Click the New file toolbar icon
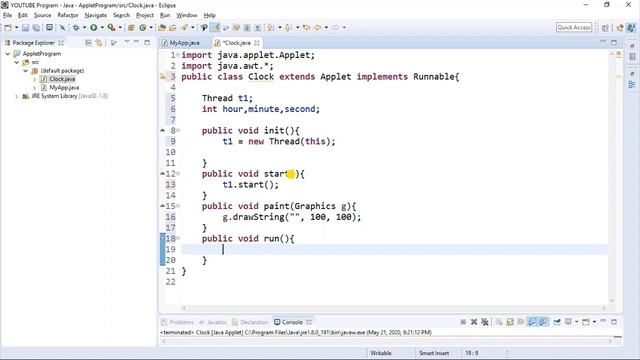640x360 pixels. pyautogui.click(x=8, y=27)
